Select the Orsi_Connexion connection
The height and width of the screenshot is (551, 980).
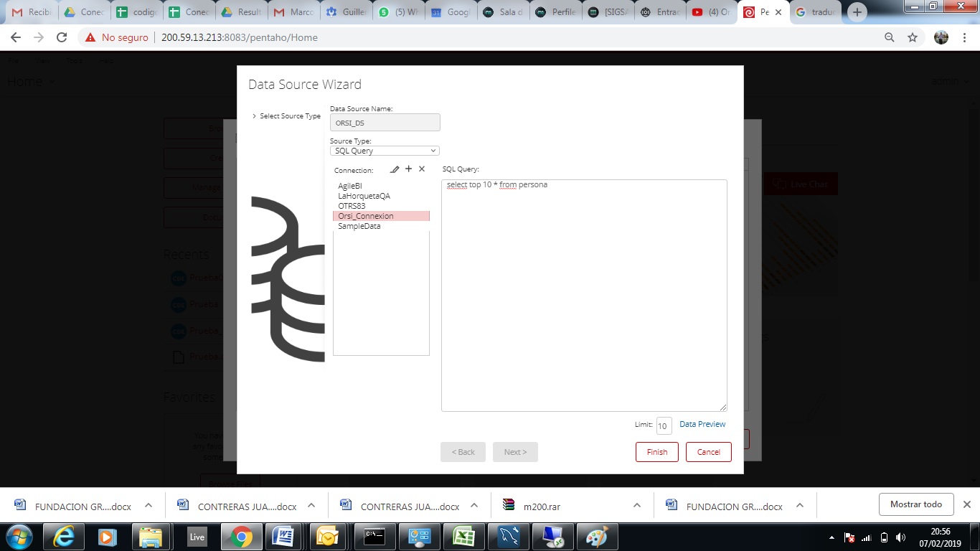pos(381,216)
